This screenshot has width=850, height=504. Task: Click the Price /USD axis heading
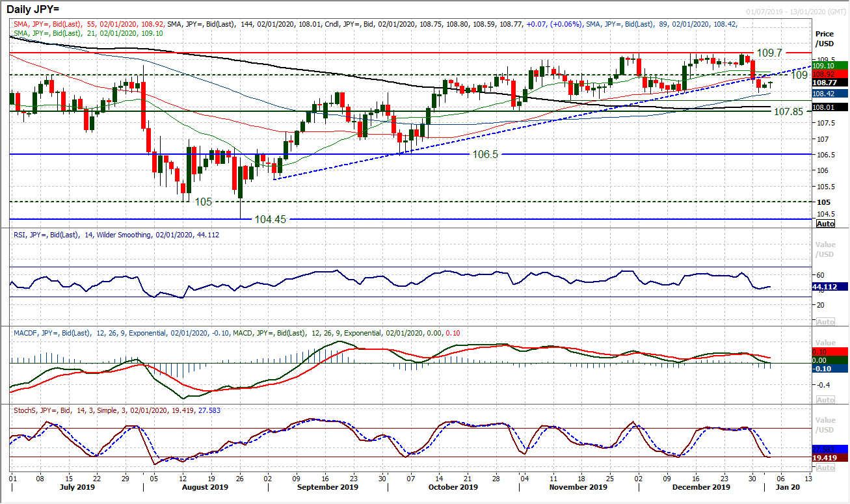(825, 38)
